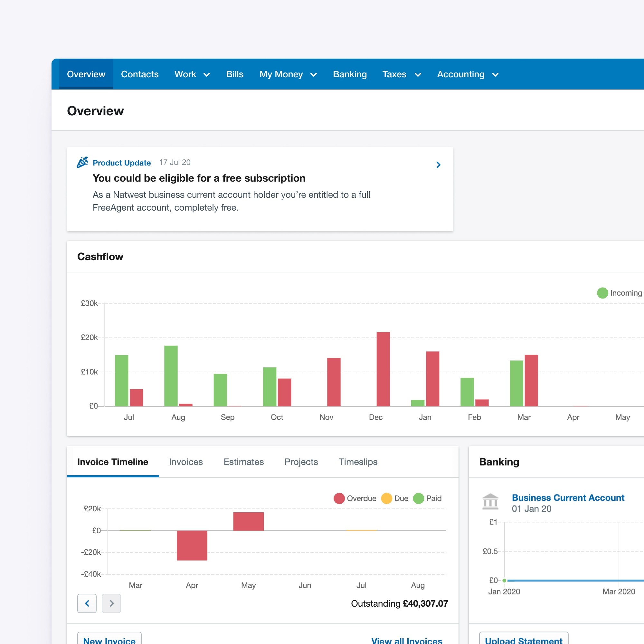Click the right chevron on Product Update card
Image resolution: width=644 pixels, height=644 pixels.
point(438,165)
